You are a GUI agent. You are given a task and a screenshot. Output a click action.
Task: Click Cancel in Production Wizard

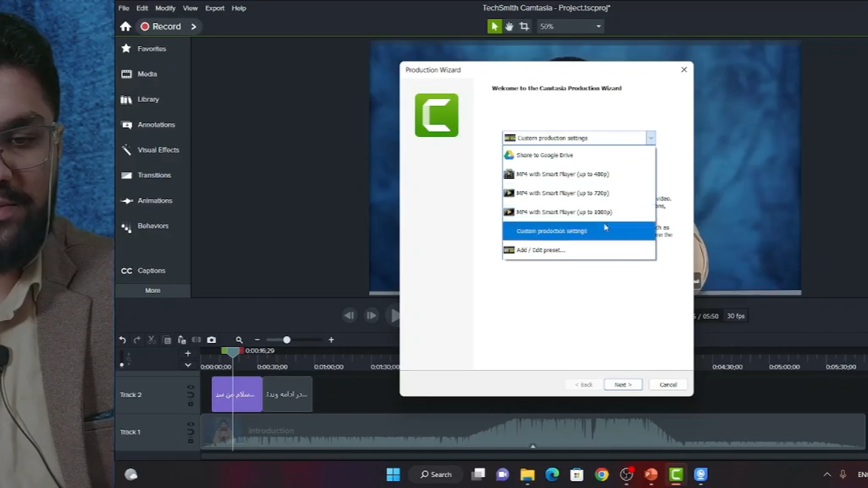668,385
